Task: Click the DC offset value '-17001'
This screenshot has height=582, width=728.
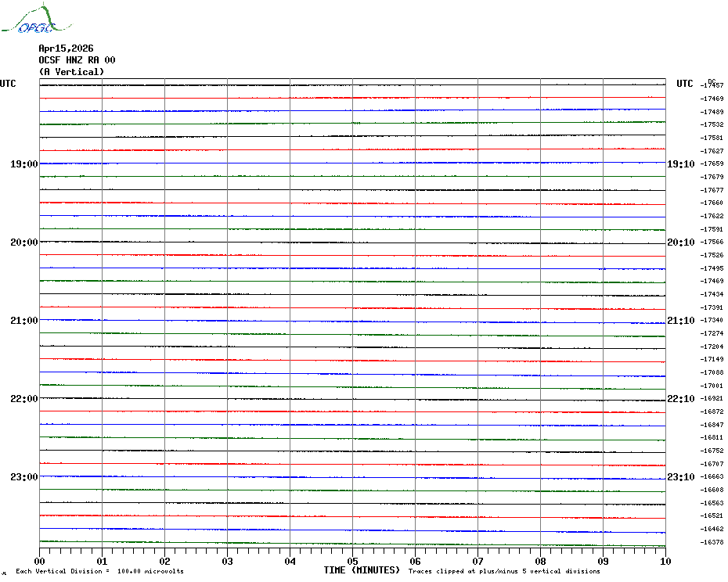Action: click(x=712, y=385)
